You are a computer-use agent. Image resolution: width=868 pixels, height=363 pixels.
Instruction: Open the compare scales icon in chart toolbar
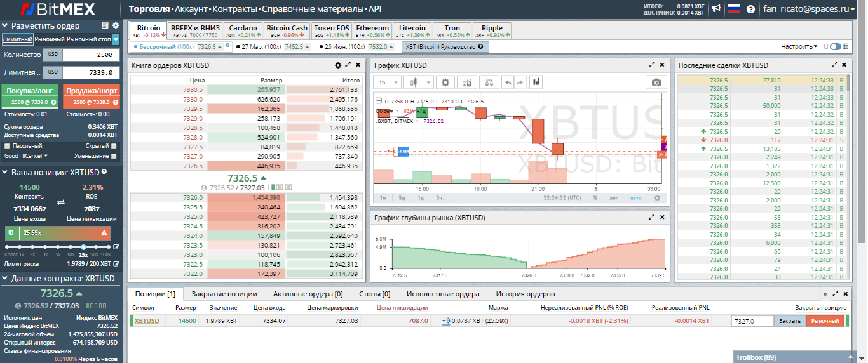[x=488, y=82]
